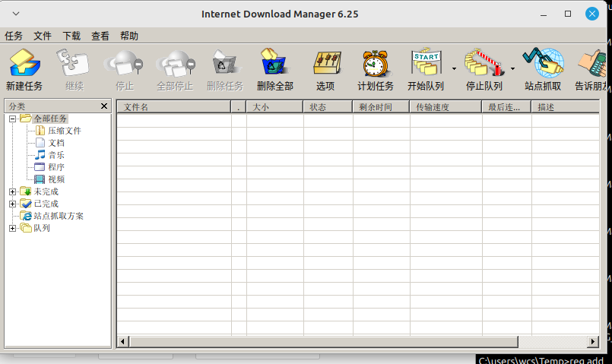Screen dimensions: 612x364
Task: Expand the 未完成 tree node
Action: pyautogui.click(x=12, y=191)
